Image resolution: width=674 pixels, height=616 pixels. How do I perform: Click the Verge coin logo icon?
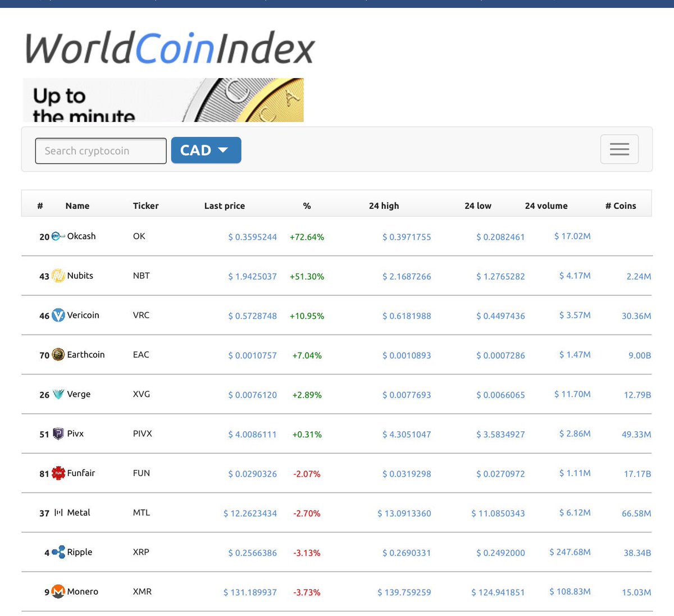tap(58, 394)
